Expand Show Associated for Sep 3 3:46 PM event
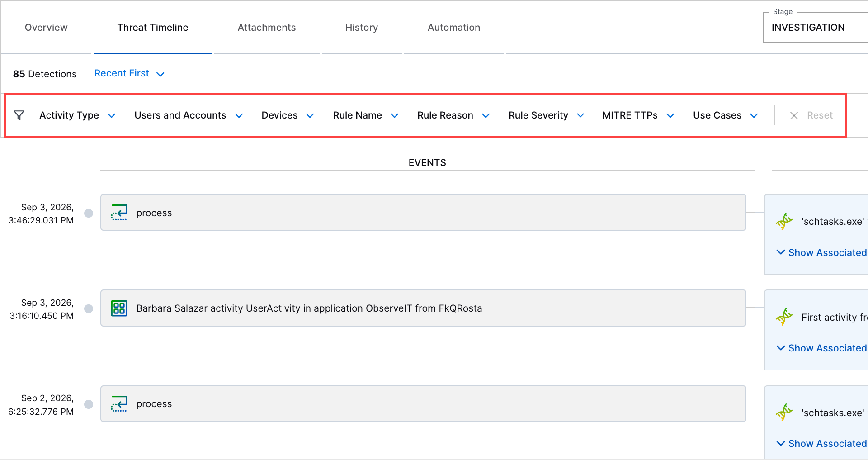This screenshot has width=868, height=460. click(821, 253)
